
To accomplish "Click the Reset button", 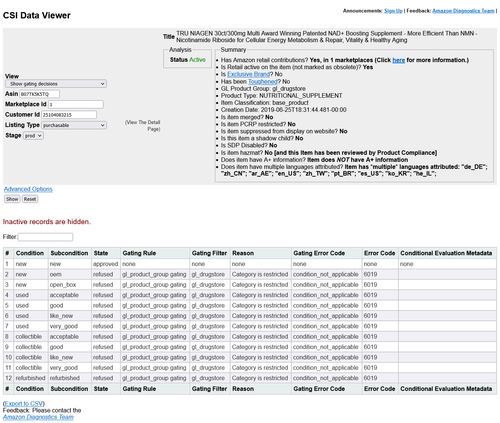I will (x=30, y=199).
